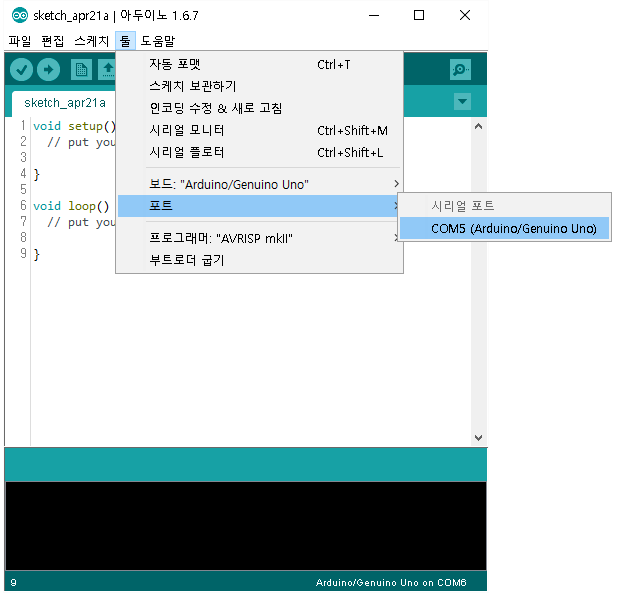
Task: Close the Arduino window
Action: click(465, 15)
